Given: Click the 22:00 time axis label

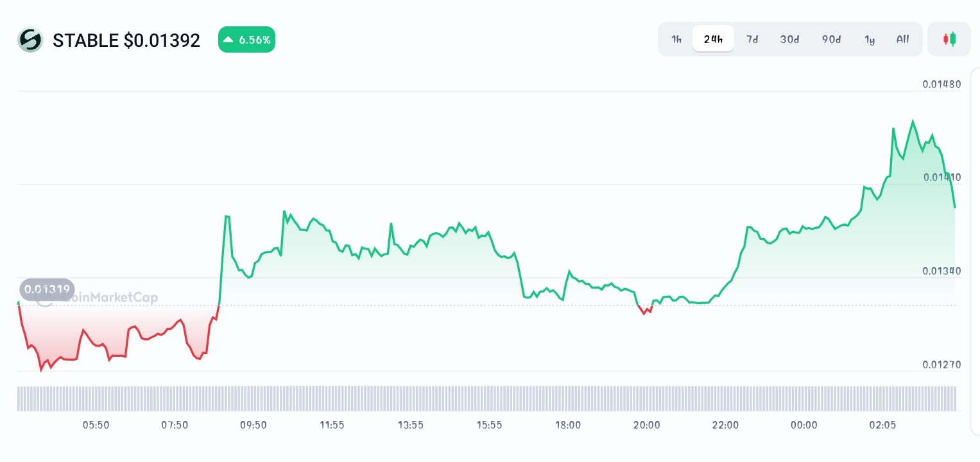Looking at the screenshot, I should click(725, 425).
